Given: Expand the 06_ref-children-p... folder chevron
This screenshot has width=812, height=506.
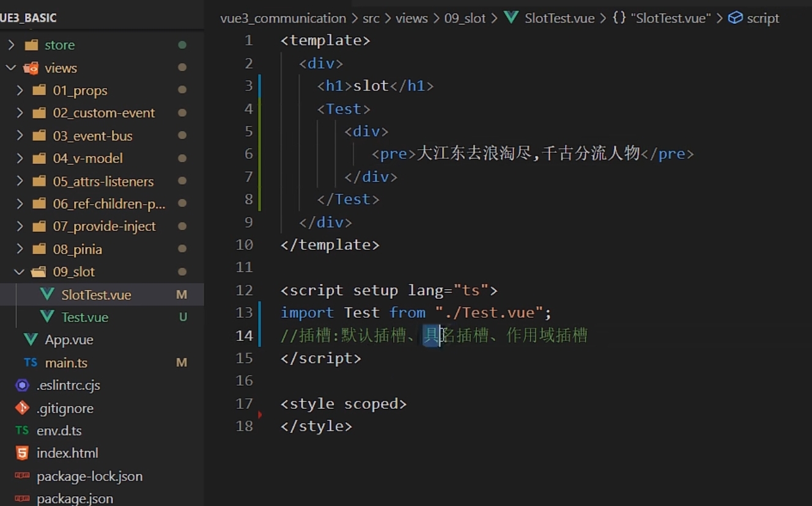Looking at the screenshot, I should (x=20, y=204).
